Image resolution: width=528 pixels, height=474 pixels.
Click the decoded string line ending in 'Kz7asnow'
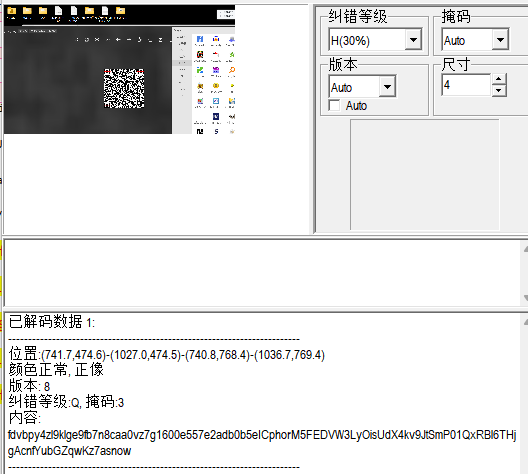pos(69,451)
